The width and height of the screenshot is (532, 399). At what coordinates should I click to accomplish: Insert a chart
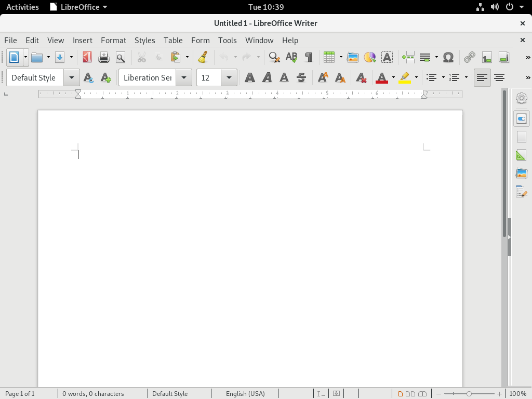(370, 57)
